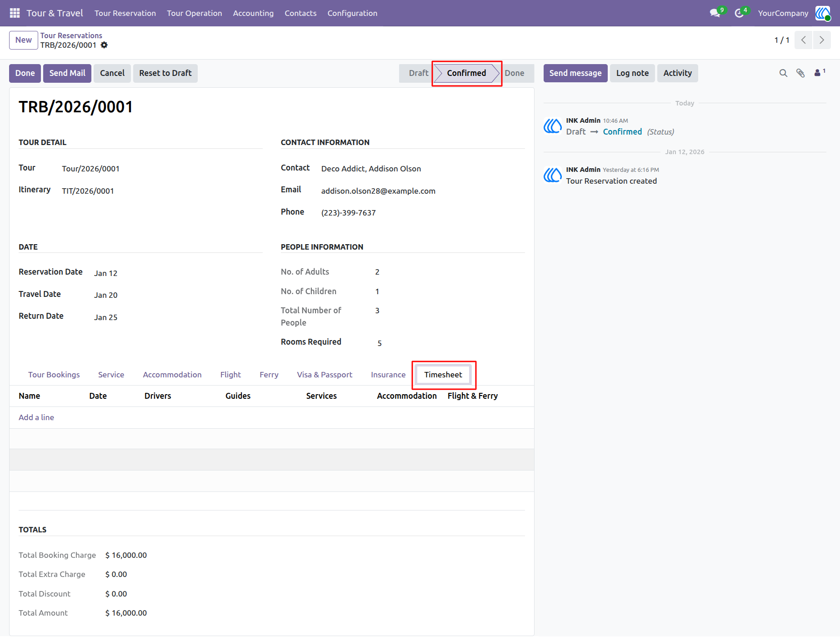Screen dimensions: 840x637
Task: Open the conversations chat bubble icon
Action: (x=715, y=13)
